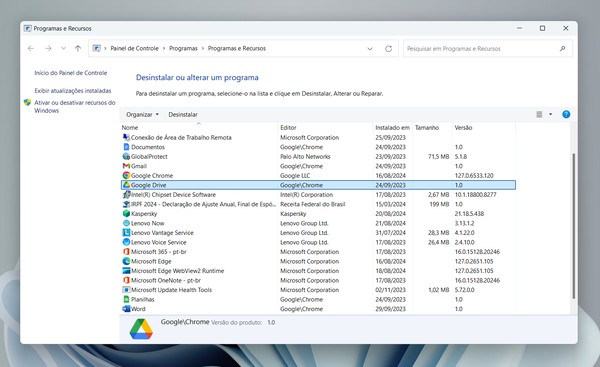This screenshot has width=600, height=367.
Task: Click Painel de Controle breadcrumb
Action: pos(134,49)
